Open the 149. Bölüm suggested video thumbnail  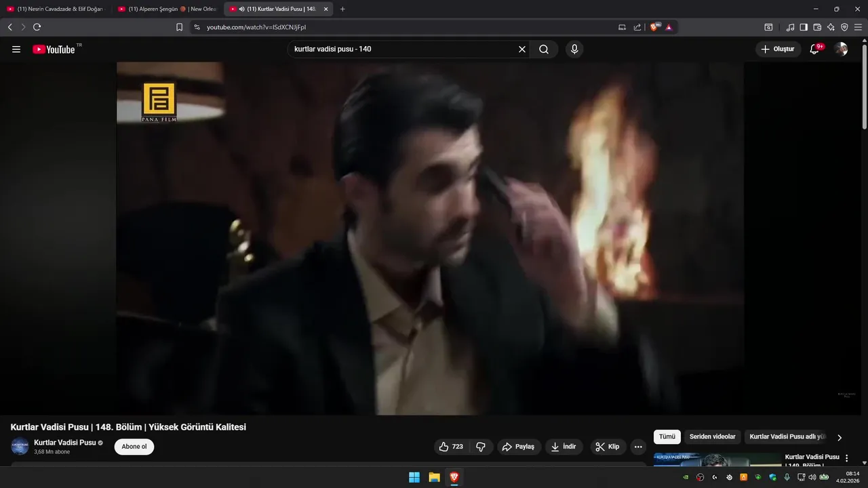click(x=717, y=460)
